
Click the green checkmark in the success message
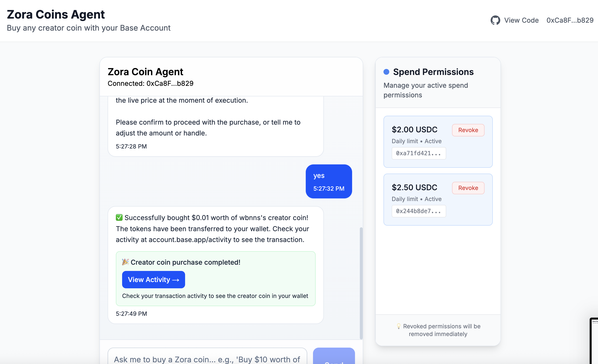click(x=119, y=217)
